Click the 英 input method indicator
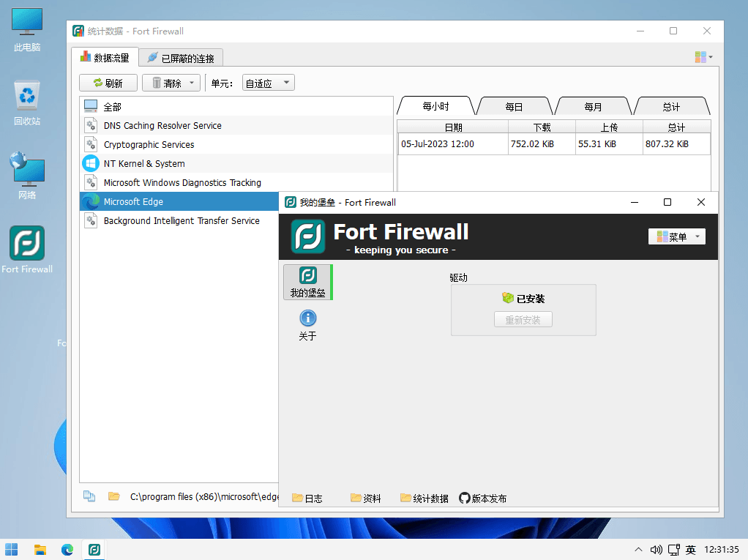The height and width of the screenshot is (560, 748). pos(690,550)
